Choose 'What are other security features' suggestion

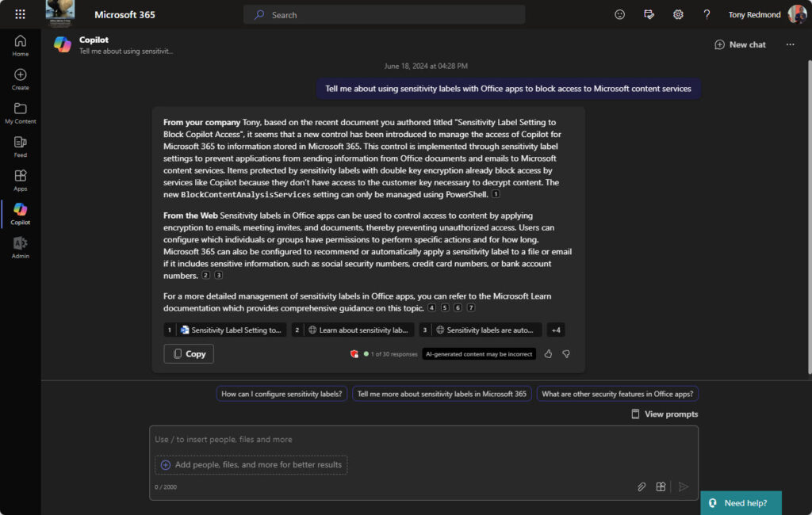click(x=617, y=394)
